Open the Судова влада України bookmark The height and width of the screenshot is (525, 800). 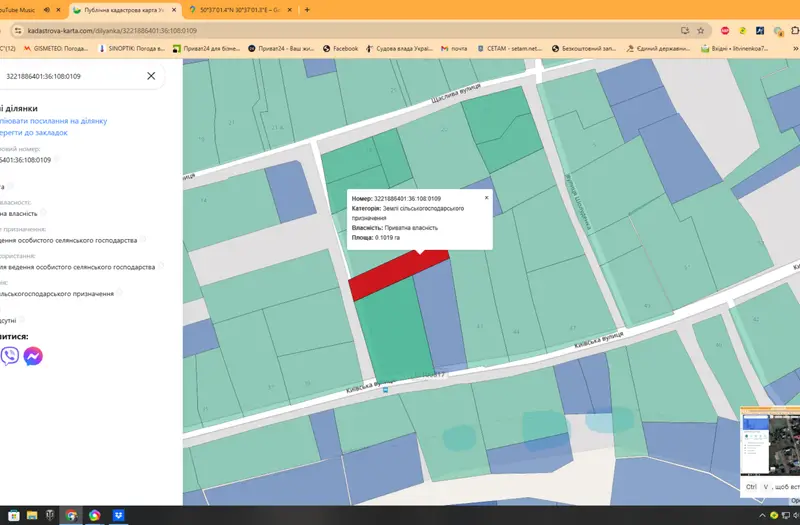tap(399, 48)
